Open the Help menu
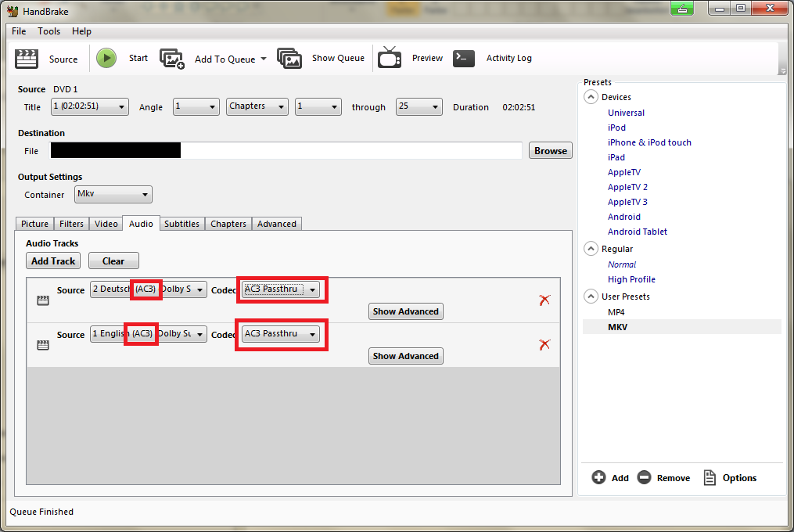 81,31
